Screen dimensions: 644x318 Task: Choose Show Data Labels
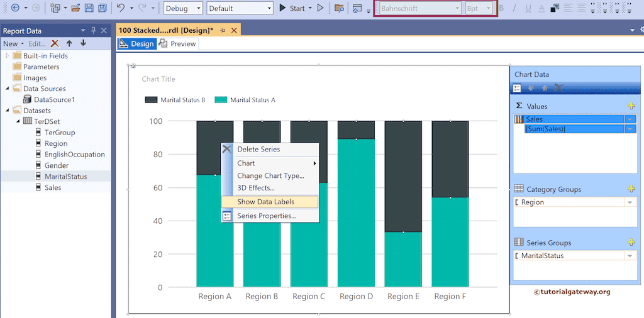[270, 202]
